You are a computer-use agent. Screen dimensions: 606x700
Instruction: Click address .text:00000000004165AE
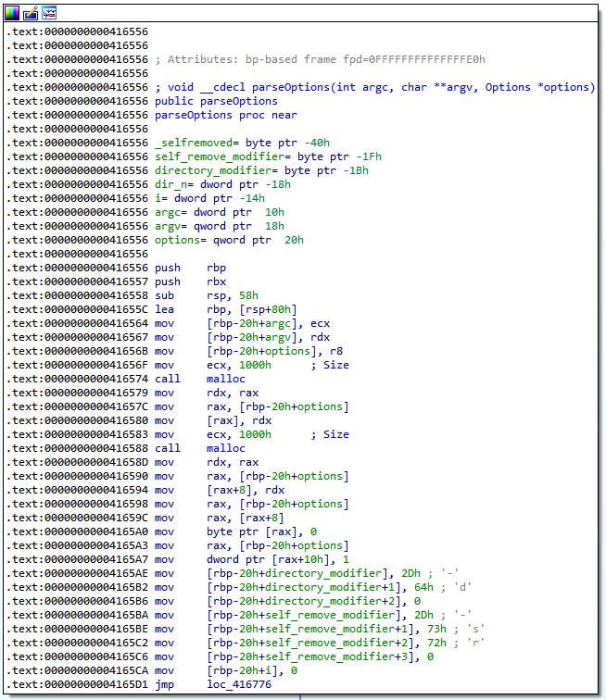(x=77, y=573)
